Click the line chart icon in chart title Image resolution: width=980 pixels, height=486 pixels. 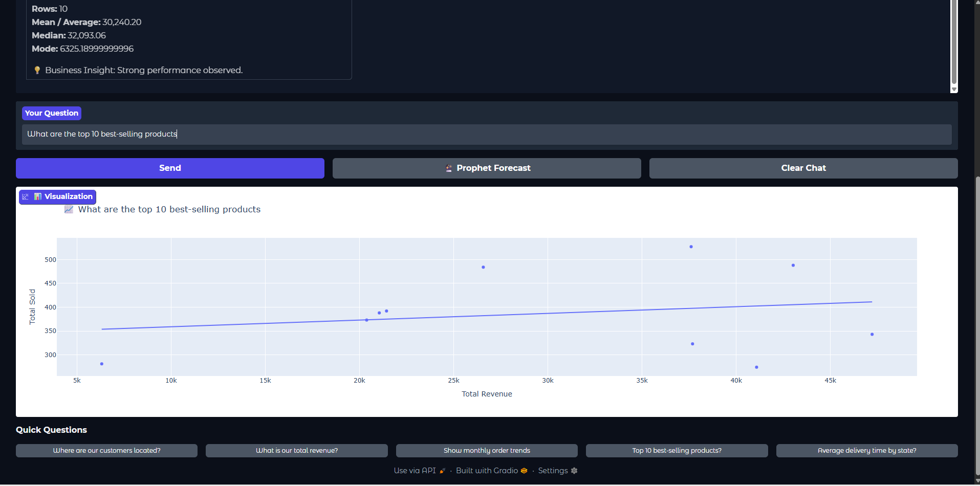[69, 210]
